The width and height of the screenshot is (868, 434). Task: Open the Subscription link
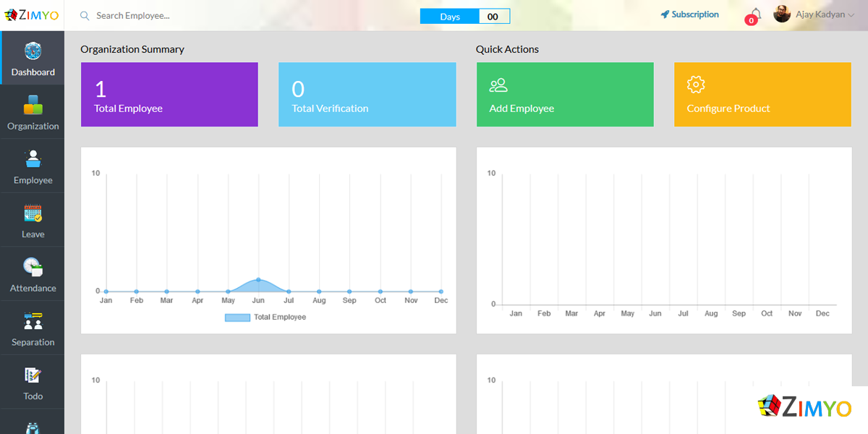(x=689, y=14)
